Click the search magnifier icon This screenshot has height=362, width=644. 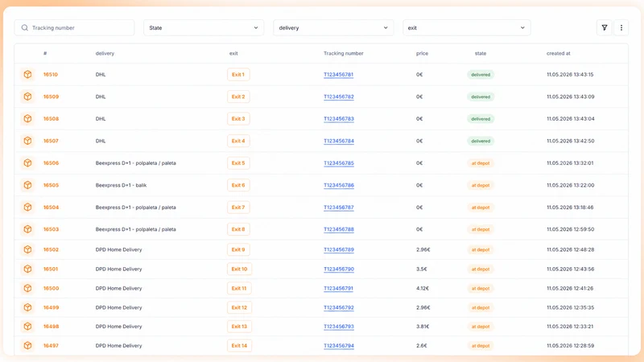(25, 28)
